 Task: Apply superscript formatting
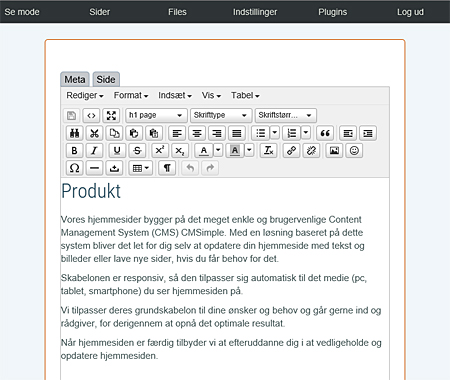point(160,150)
